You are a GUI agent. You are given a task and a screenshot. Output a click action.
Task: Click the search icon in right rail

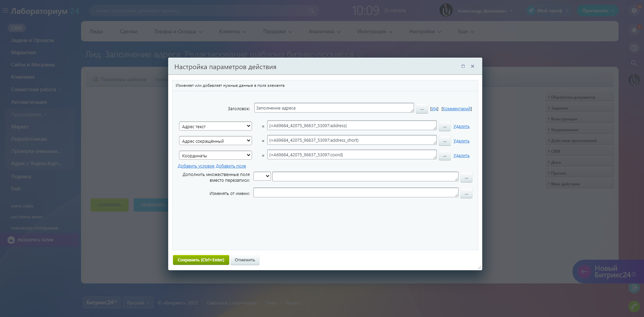click(x=634, y=63)
